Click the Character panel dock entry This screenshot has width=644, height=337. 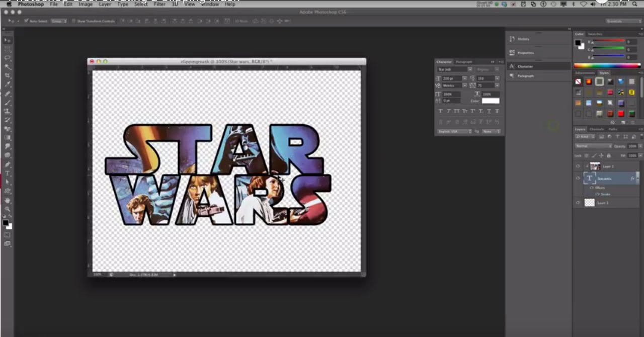tap(538, 66)
